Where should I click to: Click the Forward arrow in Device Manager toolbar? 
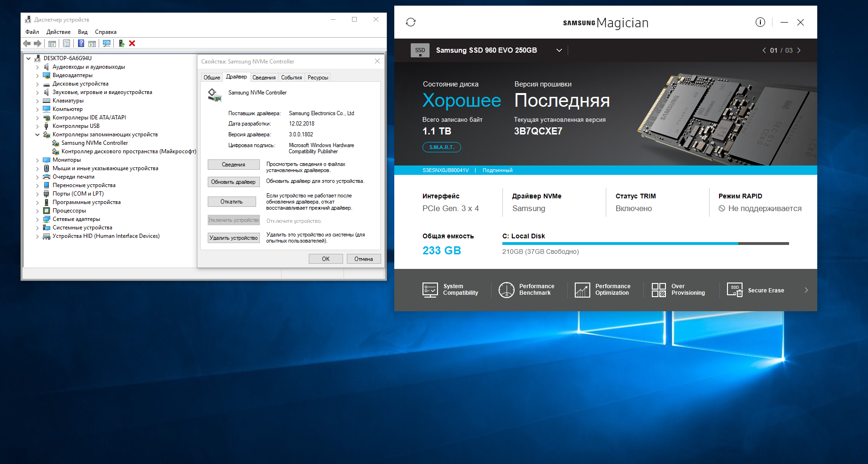pyautogui.click(x=38, y=43)
